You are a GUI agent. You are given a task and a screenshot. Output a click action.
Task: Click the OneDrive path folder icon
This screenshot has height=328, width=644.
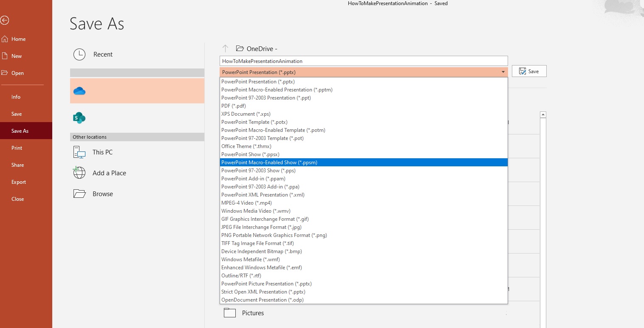[x=240, y=48]
